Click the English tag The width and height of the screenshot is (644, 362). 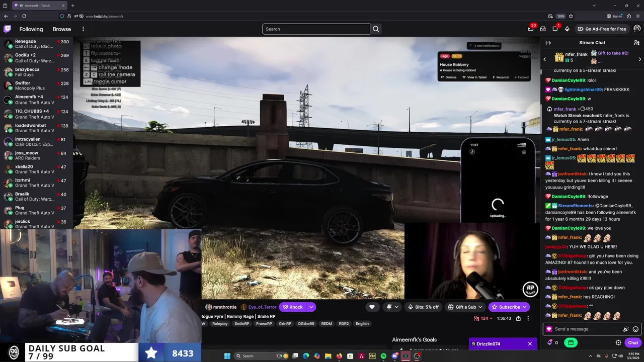coord(362,324)
